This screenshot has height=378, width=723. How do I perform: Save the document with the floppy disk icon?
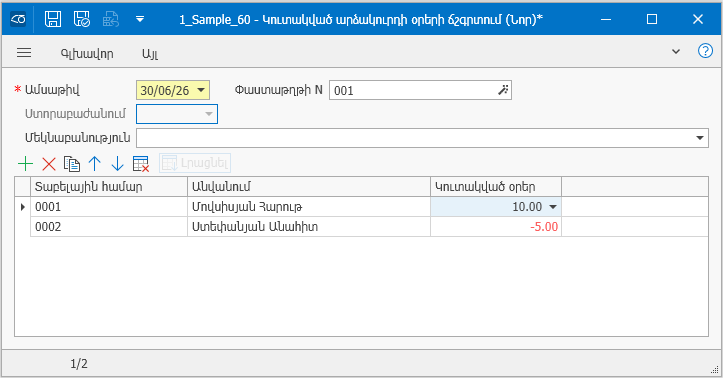point(53,19)
